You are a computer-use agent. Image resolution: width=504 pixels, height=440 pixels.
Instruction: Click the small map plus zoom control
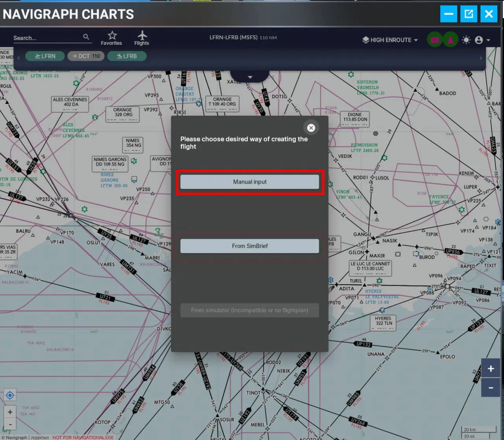click(x=10, y=412)
